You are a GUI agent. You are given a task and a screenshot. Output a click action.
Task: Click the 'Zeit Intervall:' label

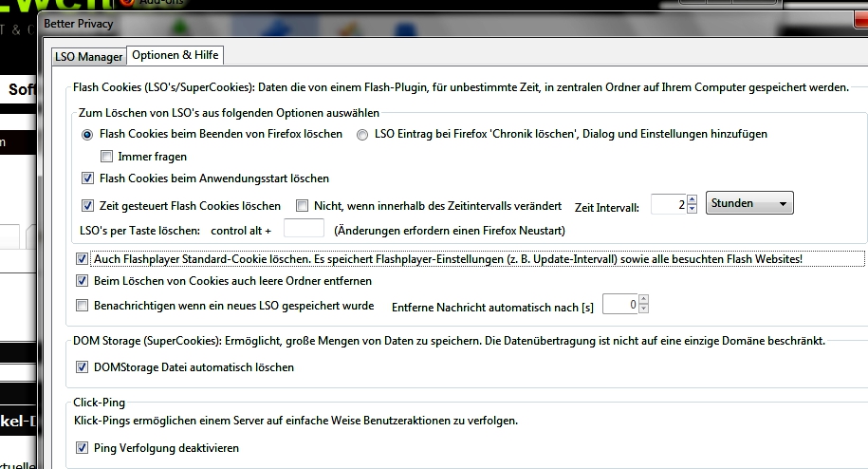607,208
